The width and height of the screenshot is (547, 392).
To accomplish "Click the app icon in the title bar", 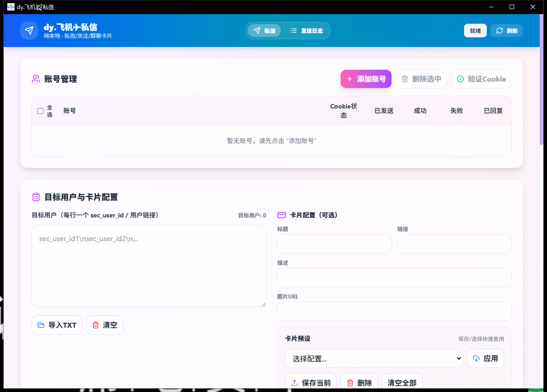I will click(x=11, y=7).
